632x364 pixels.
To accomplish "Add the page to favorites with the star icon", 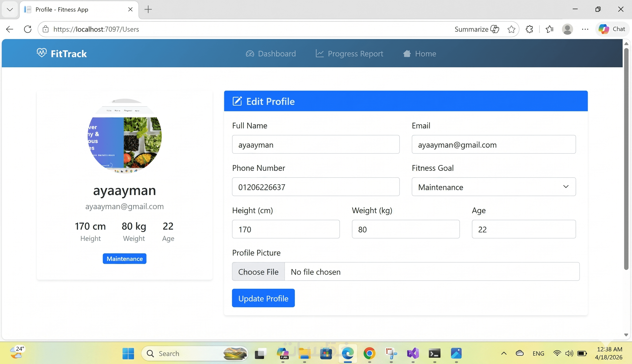I will pyautogui.click(x=511, y=29).
